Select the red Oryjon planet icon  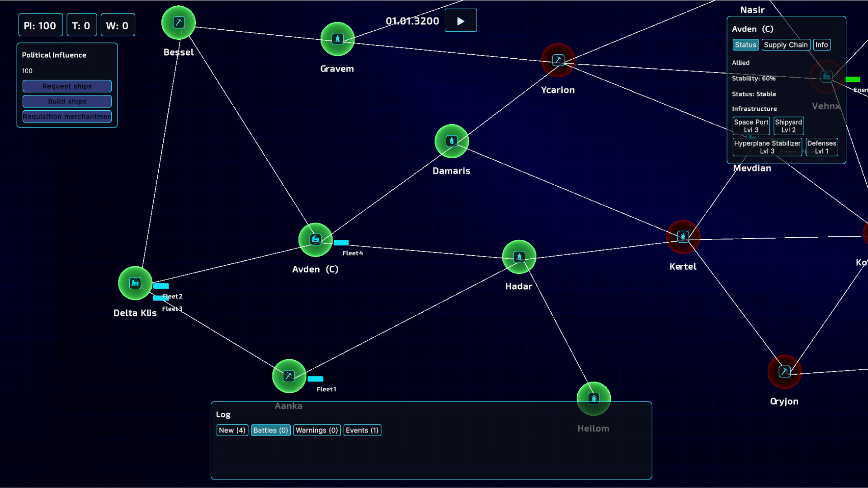click(784, 371)
